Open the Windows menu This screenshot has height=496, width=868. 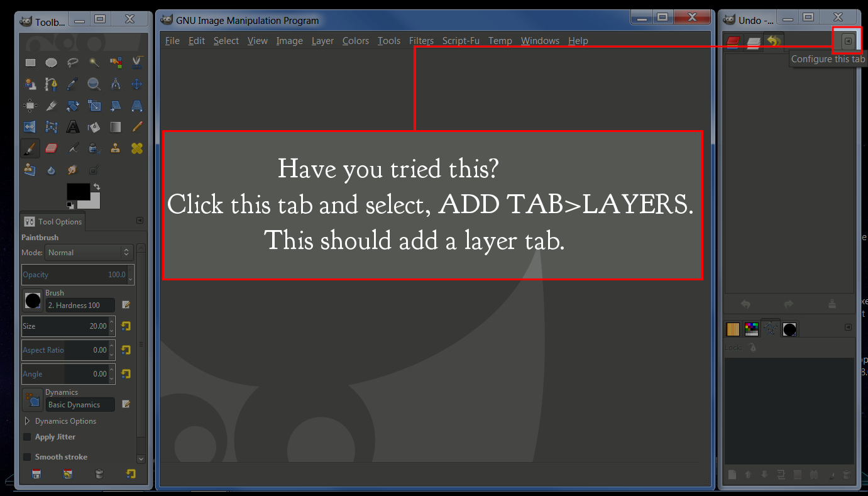(540, 41)
